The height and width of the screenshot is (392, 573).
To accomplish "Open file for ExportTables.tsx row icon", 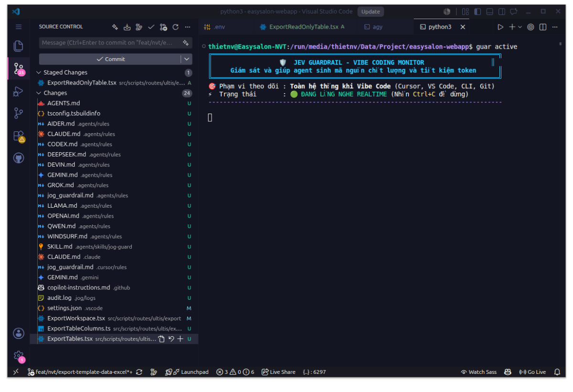I will [x=161, y=339].
